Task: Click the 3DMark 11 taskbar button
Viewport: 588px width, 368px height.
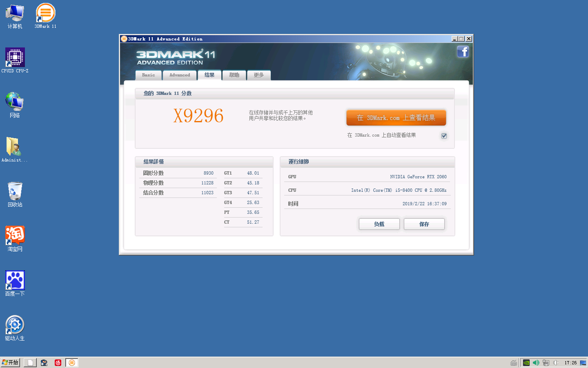Action: pyautogui.click(x=72, y=363)
